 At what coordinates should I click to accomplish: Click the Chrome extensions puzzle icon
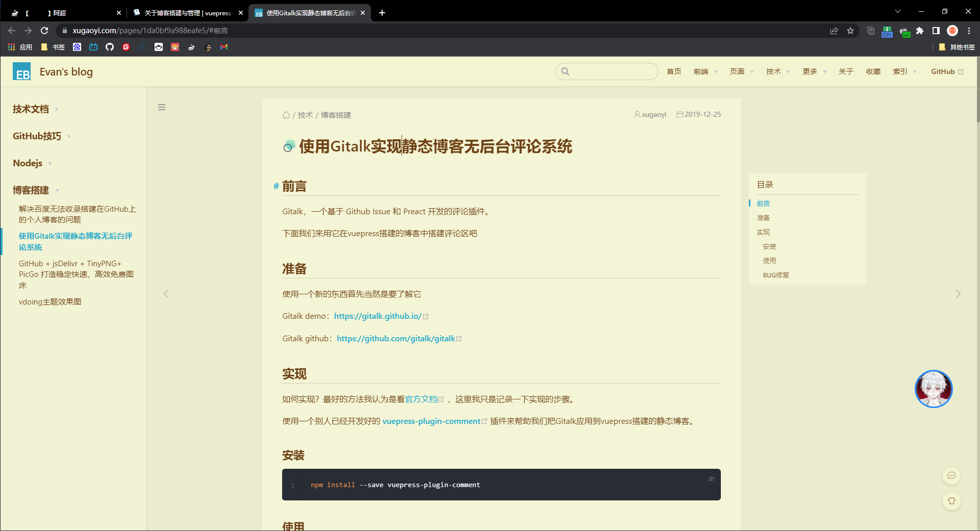coord(920,31)
